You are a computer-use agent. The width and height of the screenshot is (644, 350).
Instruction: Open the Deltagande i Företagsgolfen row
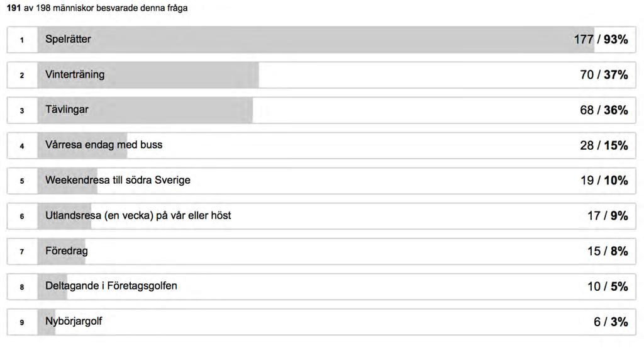point(321,286)
